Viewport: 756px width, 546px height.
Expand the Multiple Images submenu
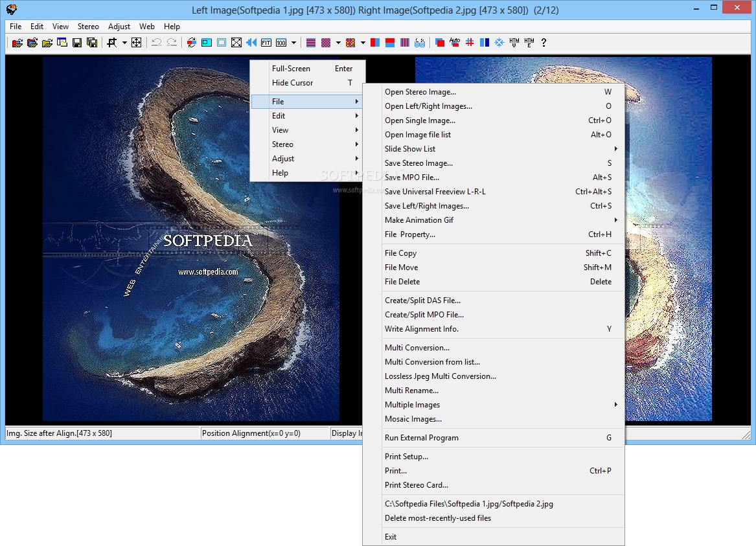[x=501, y=405]
